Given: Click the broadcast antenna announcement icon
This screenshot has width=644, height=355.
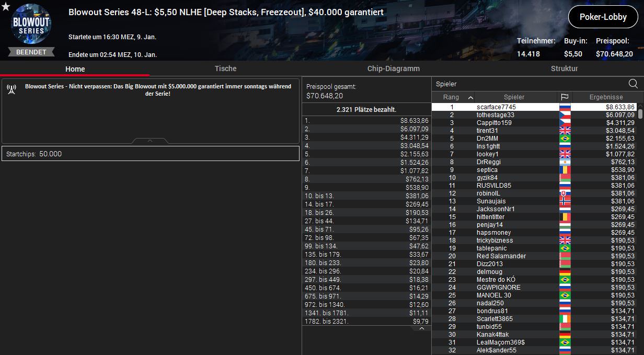Looking at the screenshot, I should point(11,89).
